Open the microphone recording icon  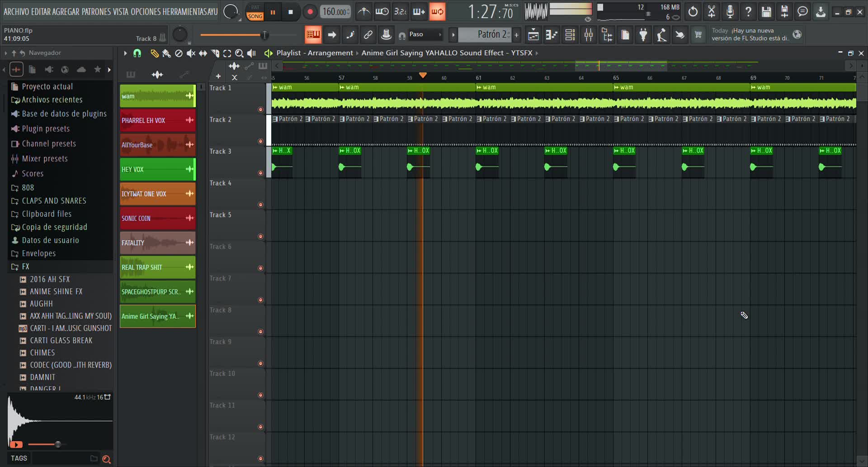pos(730,12)
